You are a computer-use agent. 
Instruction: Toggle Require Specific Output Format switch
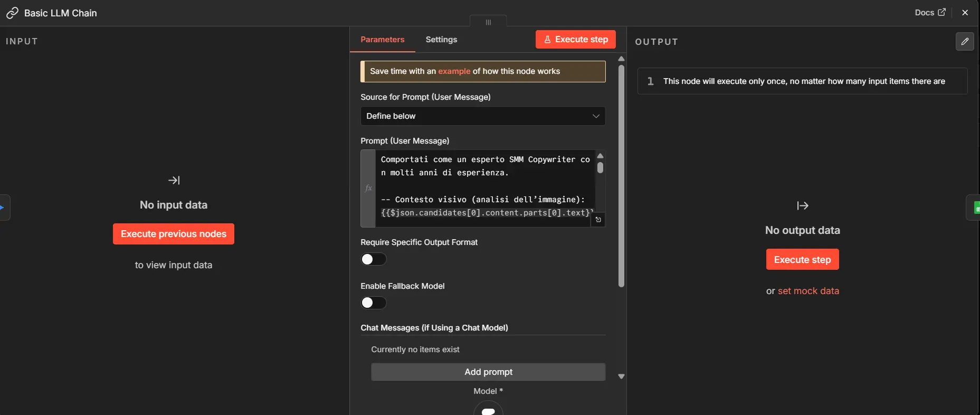click(x=374, y=259)
